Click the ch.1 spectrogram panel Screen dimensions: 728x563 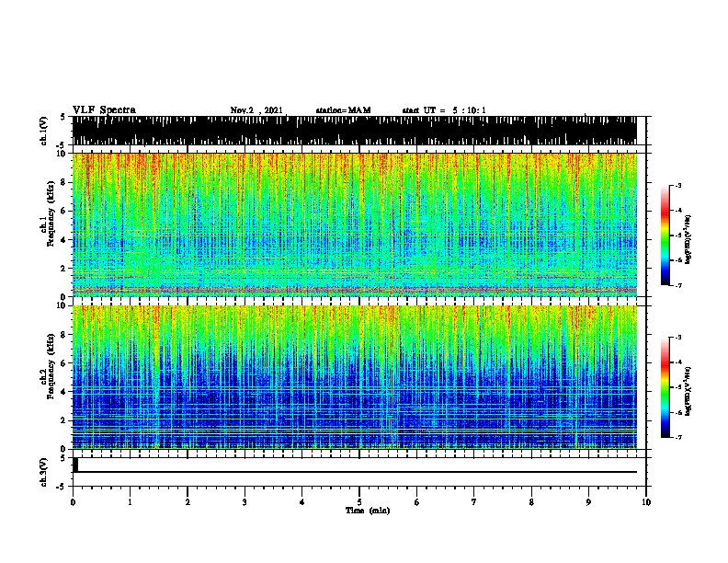pyautogui.click(x=355, y=224)
